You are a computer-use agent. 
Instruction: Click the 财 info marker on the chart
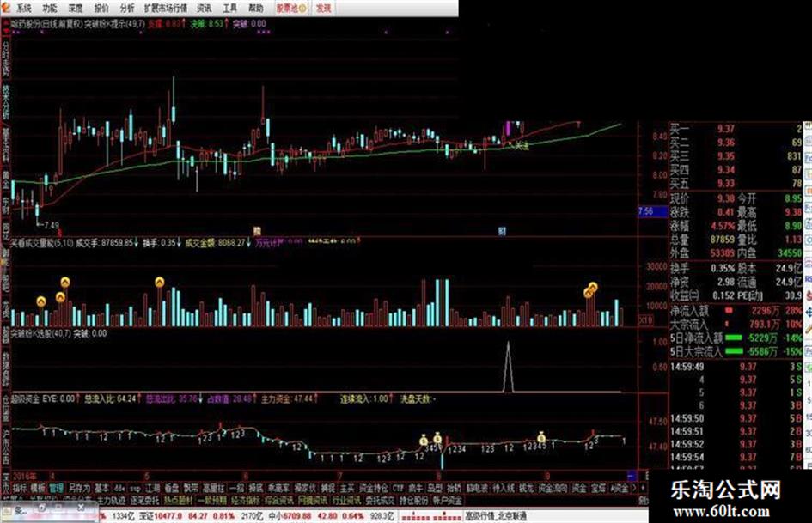[501, 232]
